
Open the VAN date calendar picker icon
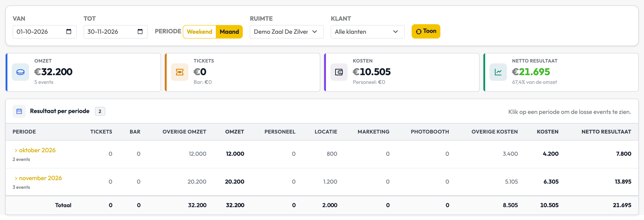[69, 32]
